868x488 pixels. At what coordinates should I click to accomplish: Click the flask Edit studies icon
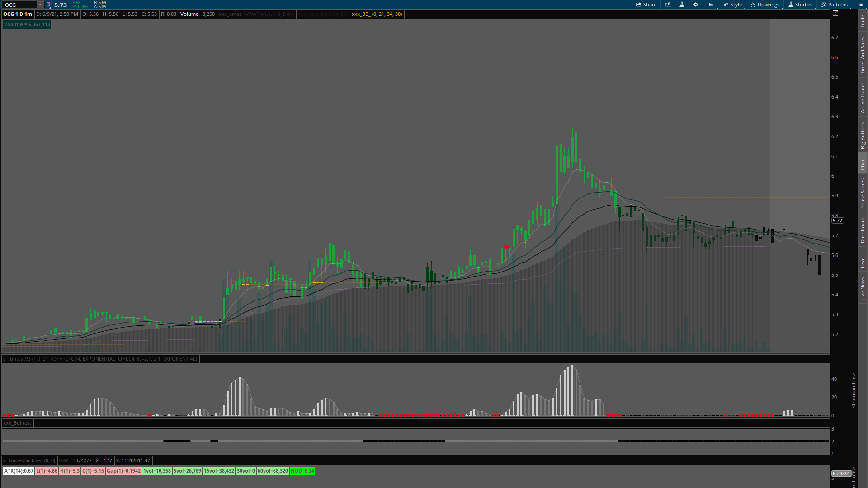point(682,5)
